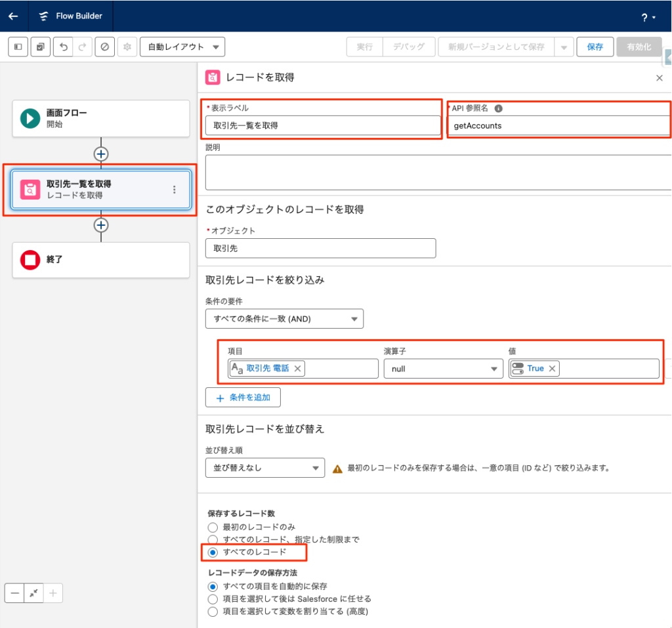This screenshot has width=672, height=628.
Task: Click the undo arrow in toolbar
Action: [x=62, y=47]
